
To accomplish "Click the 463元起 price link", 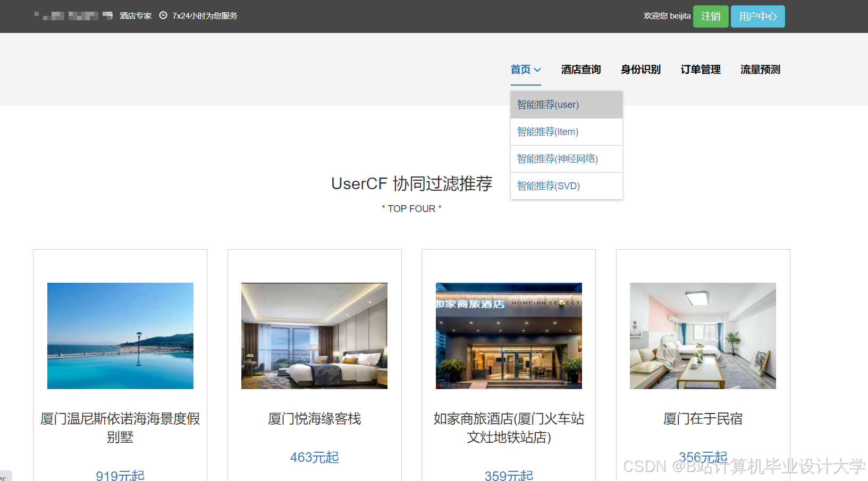I will coord(314,457).
